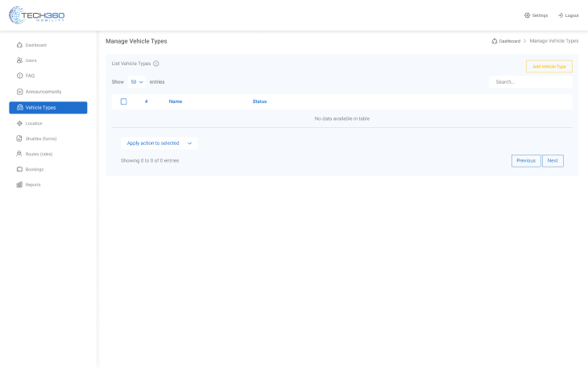Click the Bookings ticket icon

click(x=19, y=169)
